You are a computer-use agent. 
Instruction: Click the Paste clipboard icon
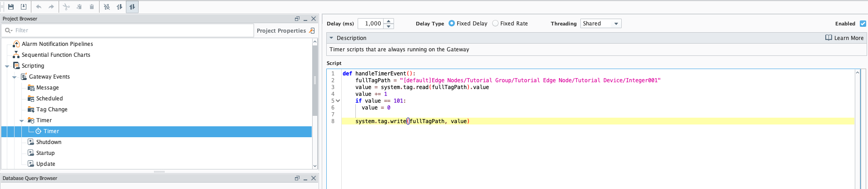pos(92,7)
